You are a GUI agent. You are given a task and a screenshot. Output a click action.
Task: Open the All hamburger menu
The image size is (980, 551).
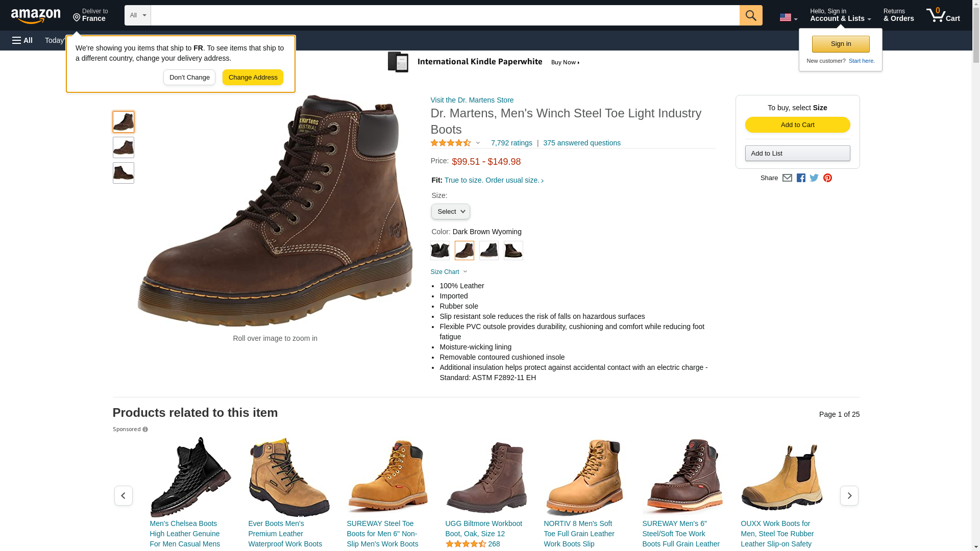point(22,40)
